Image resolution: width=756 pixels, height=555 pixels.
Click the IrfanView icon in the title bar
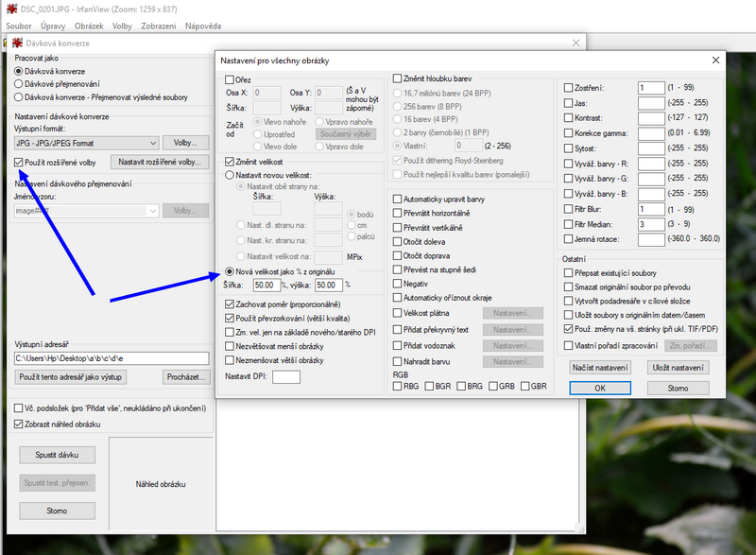[10, 9]
